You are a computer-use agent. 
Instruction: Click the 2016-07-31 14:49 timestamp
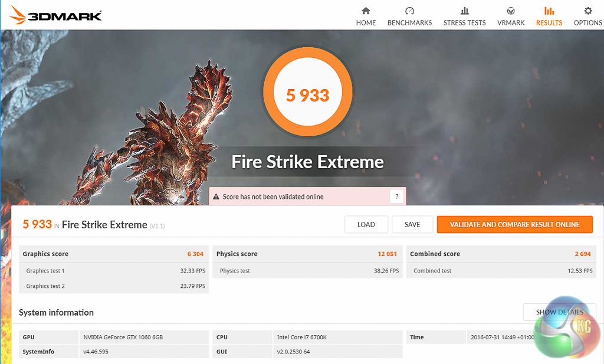(x=503, y=337)
